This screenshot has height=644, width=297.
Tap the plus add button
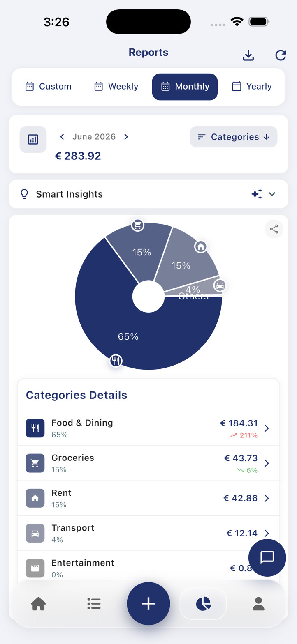click(x=148, y=603)
